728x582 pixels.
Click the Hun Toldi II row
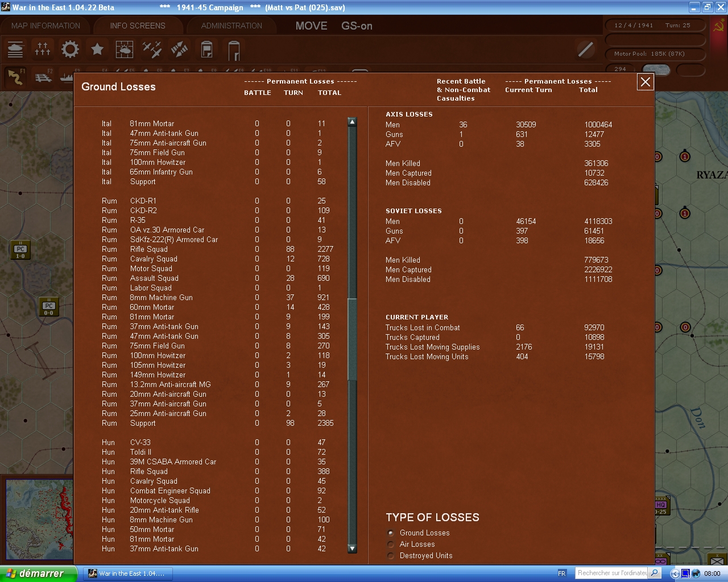point(218,452)
